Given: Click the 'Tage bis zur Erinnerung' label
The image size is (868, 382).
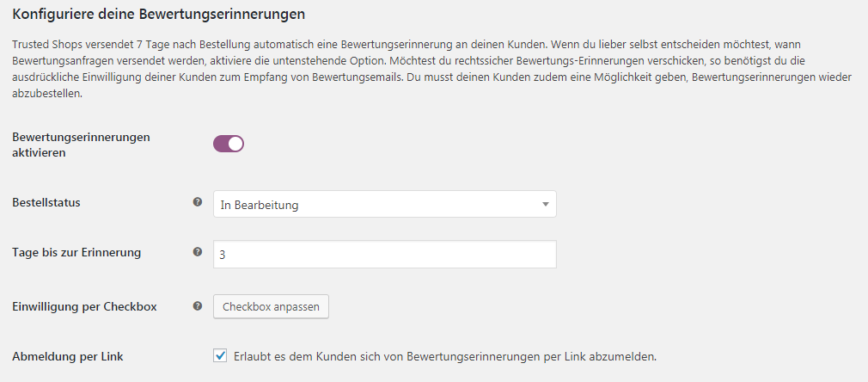Looking at the screenshot, I should (76, 252).
